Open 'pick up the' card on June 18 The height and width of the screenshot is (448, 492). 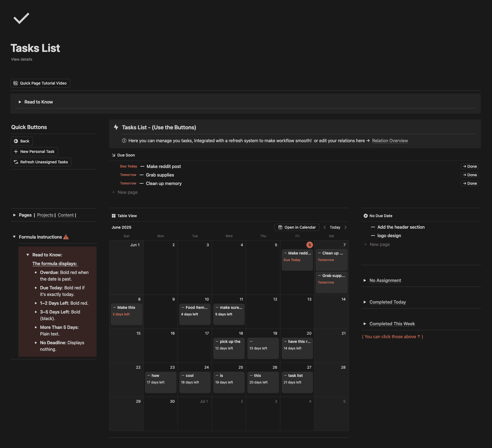click(x=229, y=348)
